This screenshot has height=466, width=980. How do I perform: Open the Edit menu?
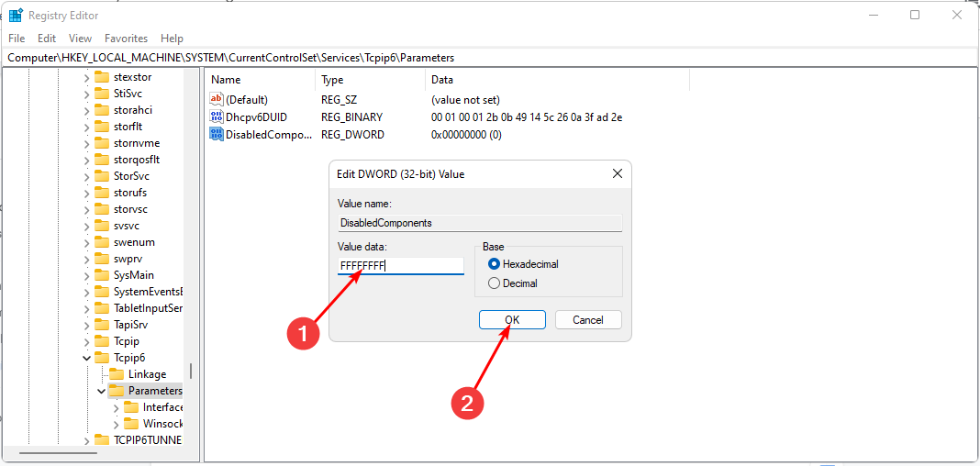47,39
